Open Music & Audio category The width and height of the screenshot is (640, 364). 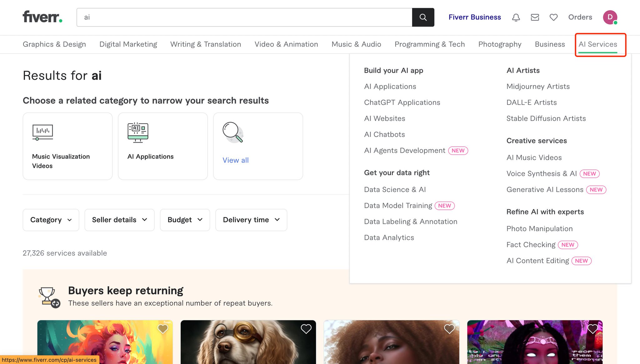pos(356,44)
